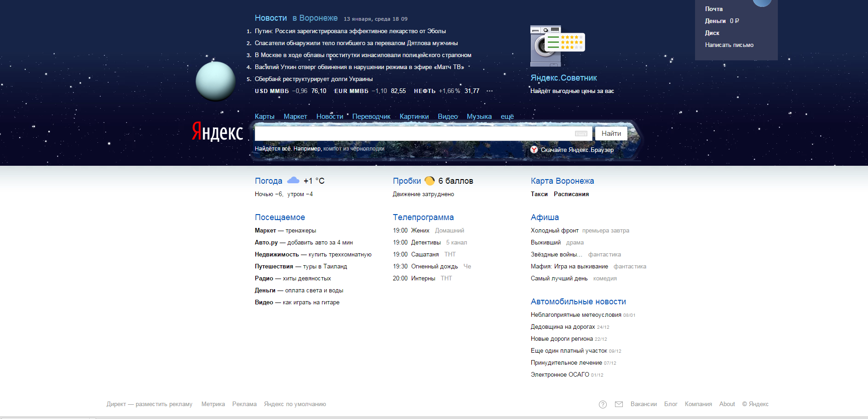Try the example query 'компот из черноплодки'

[354, 149]
